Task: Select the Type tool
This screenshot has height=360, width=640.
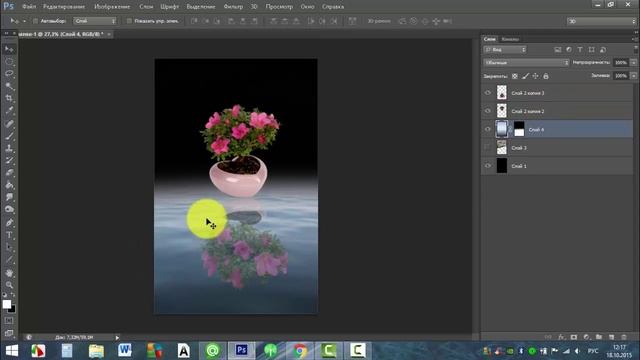Action: [x=9, y=235]
